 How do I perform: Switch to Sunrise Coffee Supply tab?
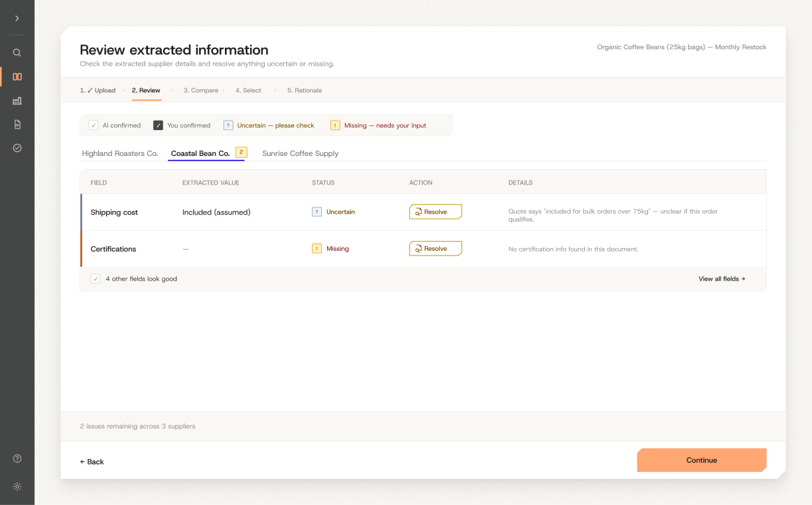point(301,153)
